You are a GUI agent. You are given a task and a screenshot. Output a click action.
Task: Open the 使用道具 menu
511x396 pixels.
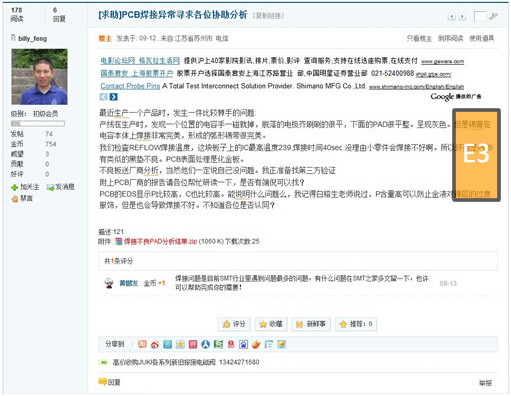coord(482,38)
